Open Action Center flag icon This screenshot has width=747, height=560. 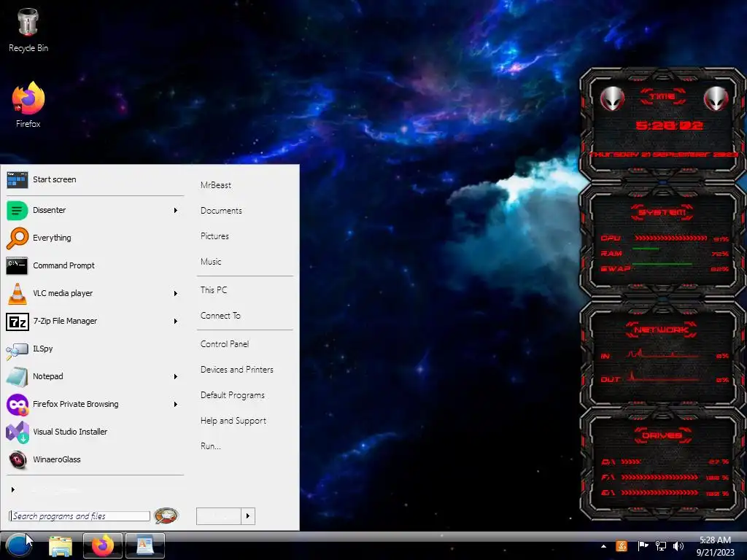point(643,546)
